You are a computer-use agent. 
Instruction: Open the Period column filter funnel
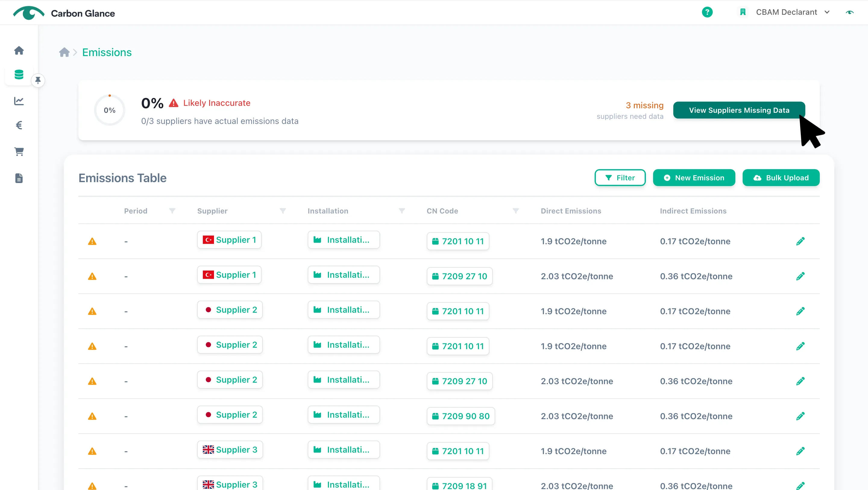click(x=172, y=211)
